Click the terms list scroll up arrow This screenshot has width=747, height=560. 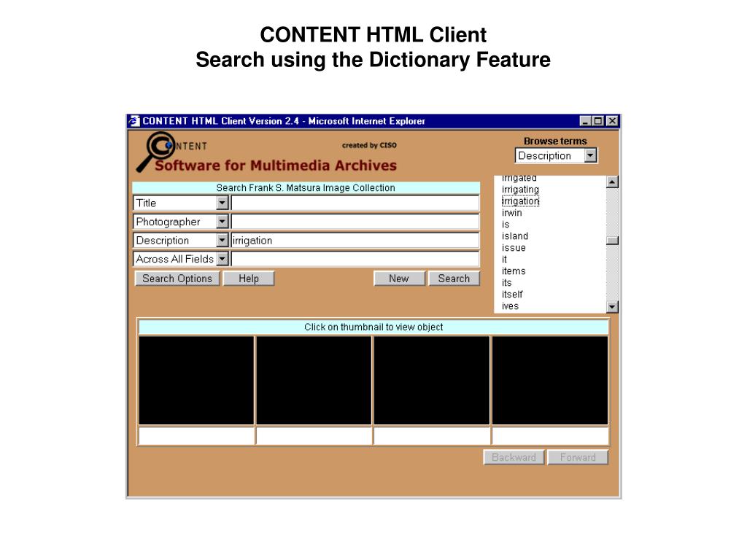coord(613,182)
